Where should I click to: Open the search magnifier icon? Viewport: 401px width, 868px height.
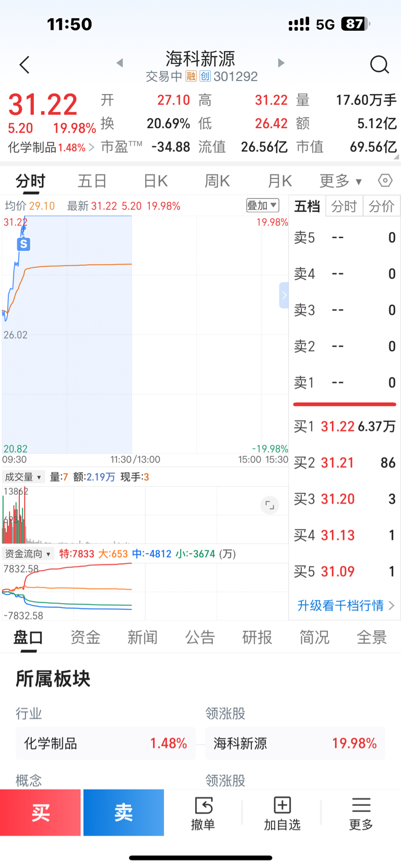point(379,65)
